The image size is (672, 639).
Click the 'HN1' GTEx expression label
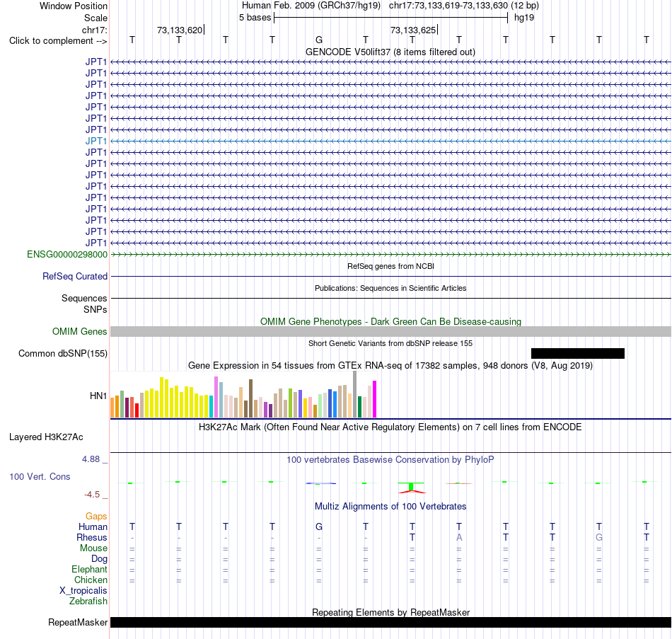coord(98,396)
